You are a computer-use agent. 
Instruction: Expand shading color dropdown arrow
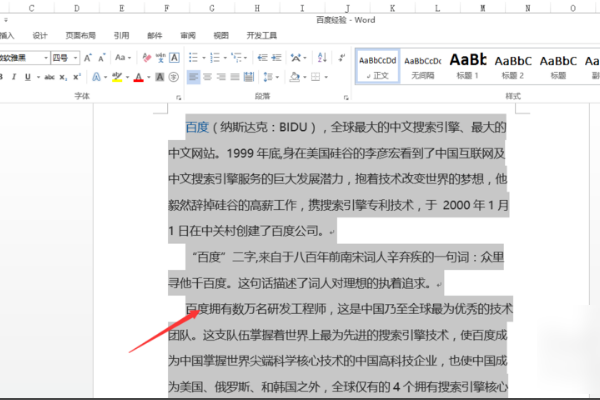pyautogui.click(x=305, y=77)
